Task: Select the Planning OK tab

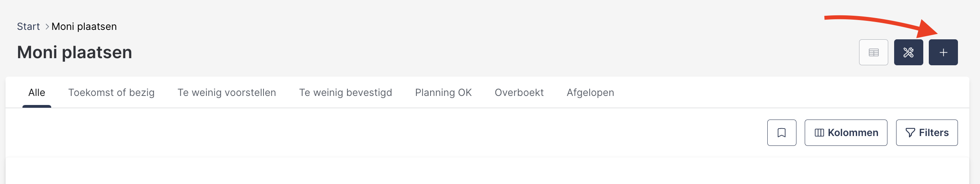Action: (444, 92)
